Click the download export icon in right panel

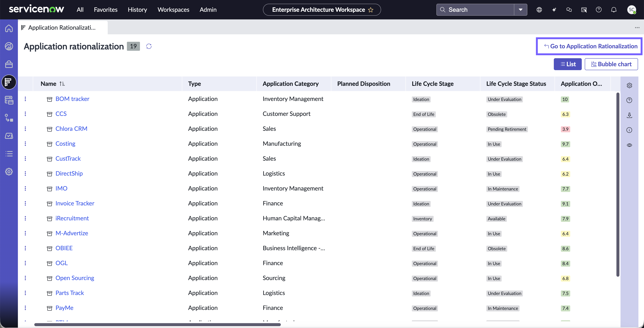[x=629, y=115]
